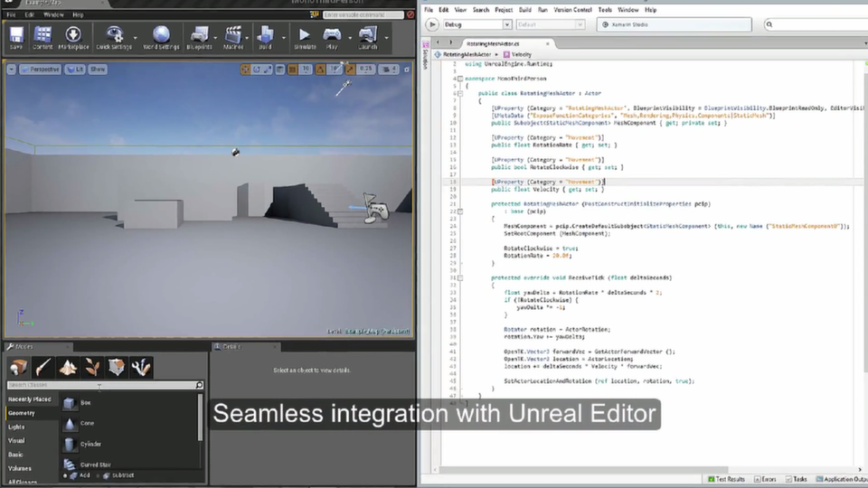The height and width of the screenshot is (488, 868).
Task: Click Xamarin Studio run play button
Action: pyautogui.click(x=432, y=24)
